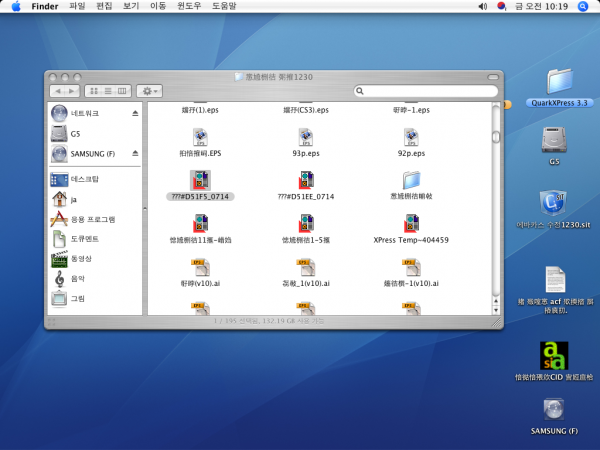Open the Apple menu
This screenshot has width=600, height=450.
16,6
